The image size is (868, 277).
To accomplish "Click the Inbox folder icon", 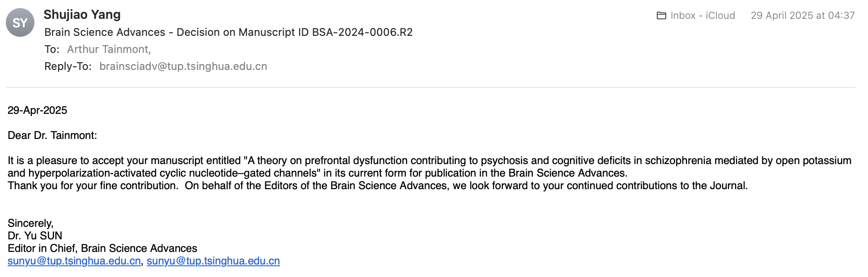I will tap(661, 16).
